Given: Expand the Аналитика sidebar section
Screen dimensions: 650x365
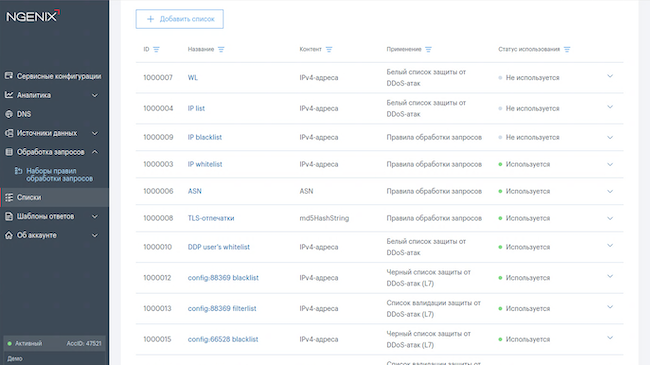Looking at the screenshot, I should [95, 95].
